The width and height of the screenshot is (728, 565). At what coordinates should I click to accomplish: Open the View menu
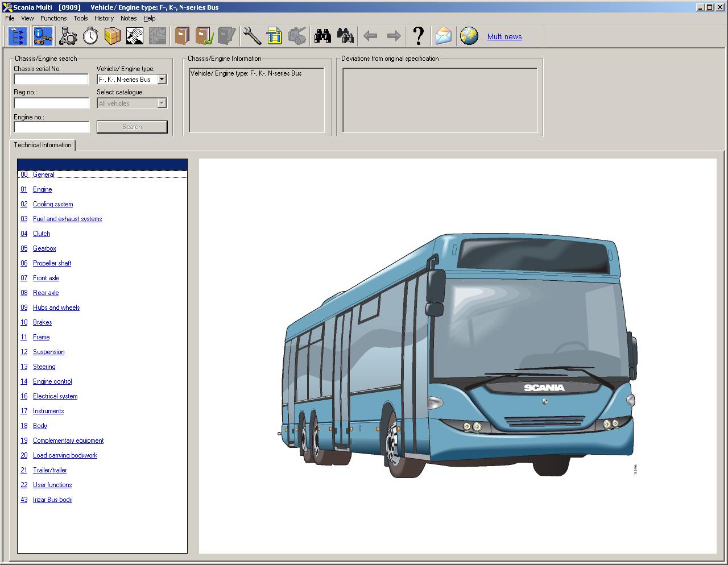27,18
